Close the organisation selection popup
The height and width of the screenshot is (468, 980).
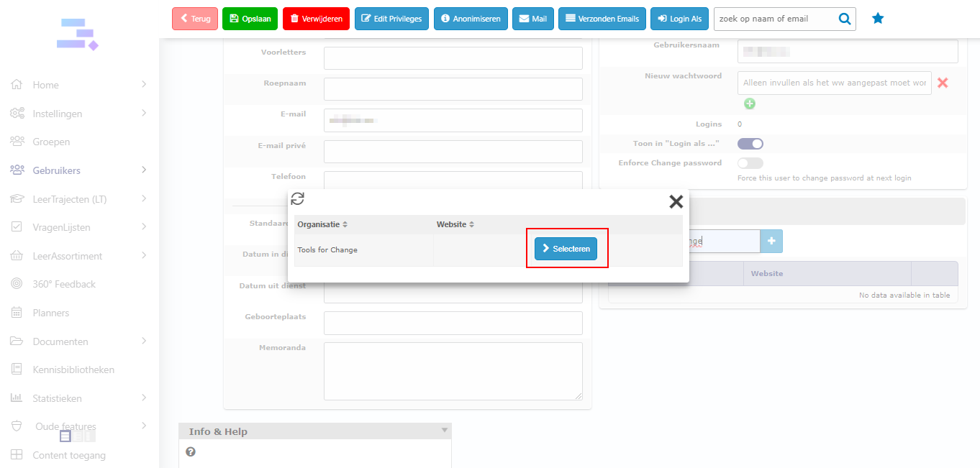click(x=676, y=202)
